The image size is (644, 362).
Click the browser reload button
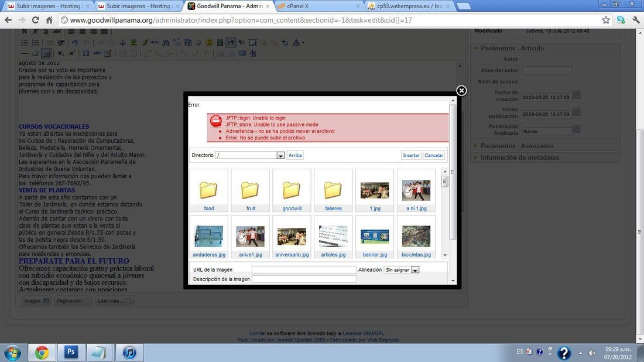(35, 20)
